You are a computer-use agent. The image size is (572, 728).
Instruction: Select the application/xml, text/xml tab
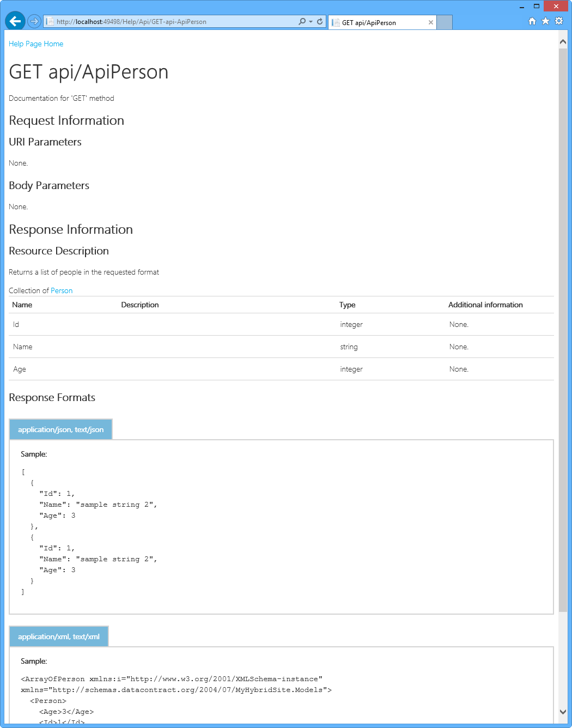(58, 636)
